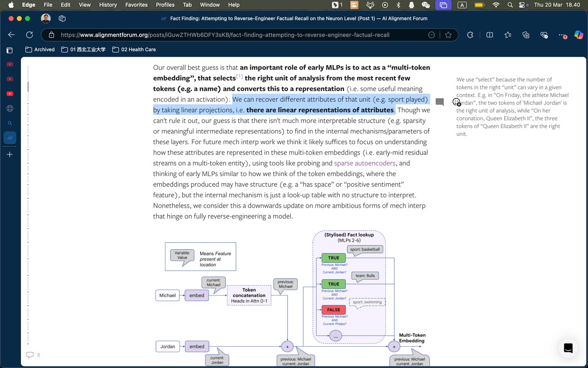
Task: Open the Extensions puzzle icon
Action: (x=470, y=35)
